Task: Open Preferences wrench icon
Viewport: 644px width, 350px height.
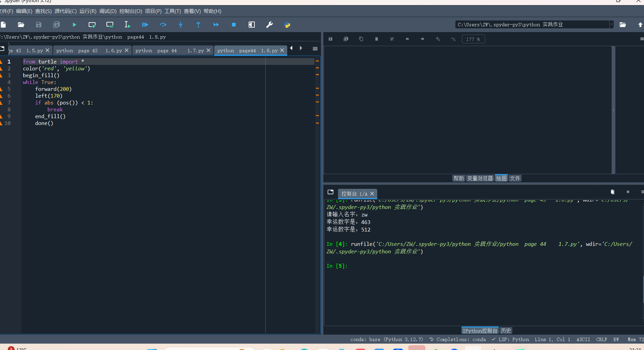Action: [269, 25]
